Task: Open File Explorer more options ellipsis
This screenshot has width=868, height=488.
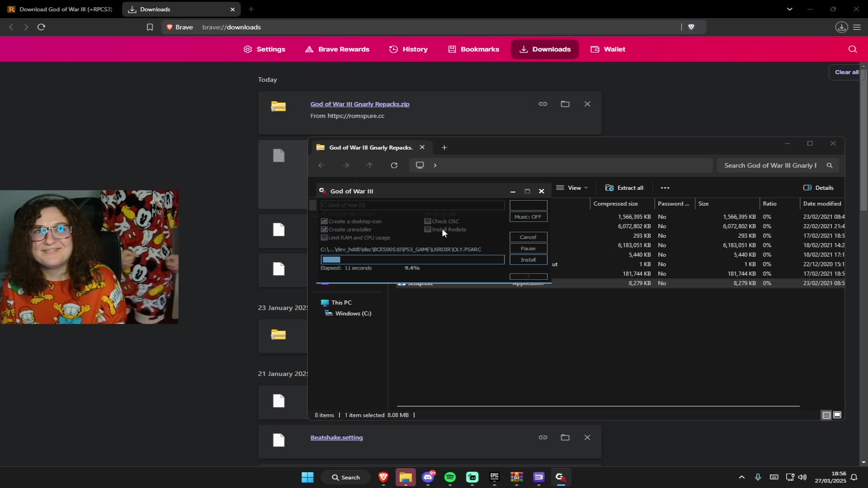Action: [665, 188]
